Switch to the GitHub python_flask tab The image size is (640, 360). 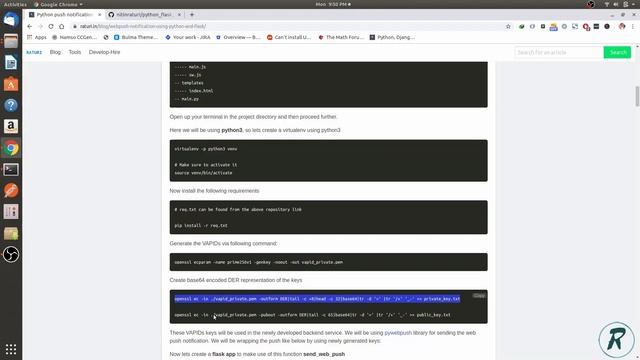pyautogui.click(x=144, y=15)
